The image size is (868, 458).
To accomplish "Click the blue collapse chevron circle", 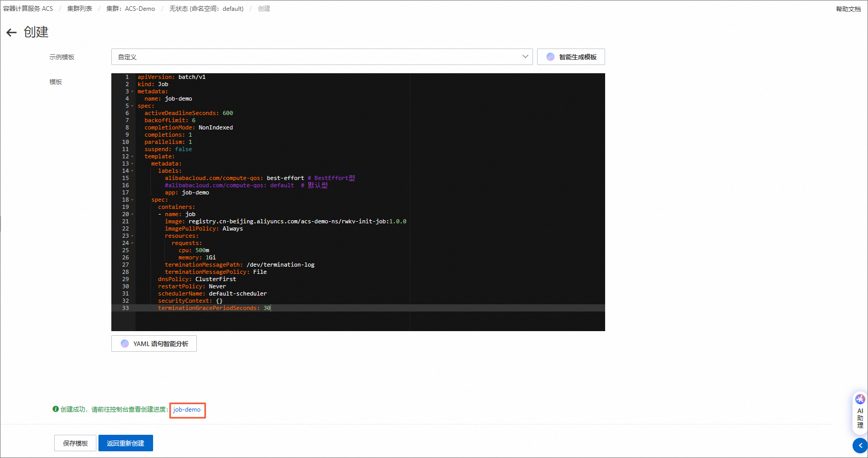I will coord(860,446).
